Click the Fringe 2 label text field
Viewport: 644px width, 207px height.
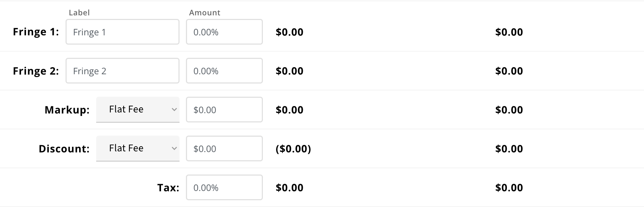122,71
